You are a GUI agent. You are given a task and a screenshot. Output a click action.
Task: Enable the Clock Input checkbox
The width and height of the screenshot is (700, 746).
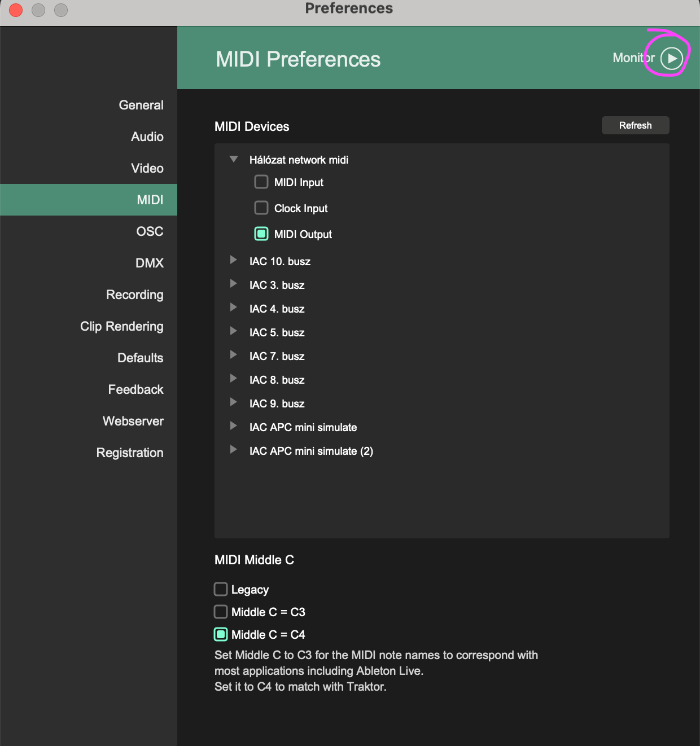(x=261, y=208)
